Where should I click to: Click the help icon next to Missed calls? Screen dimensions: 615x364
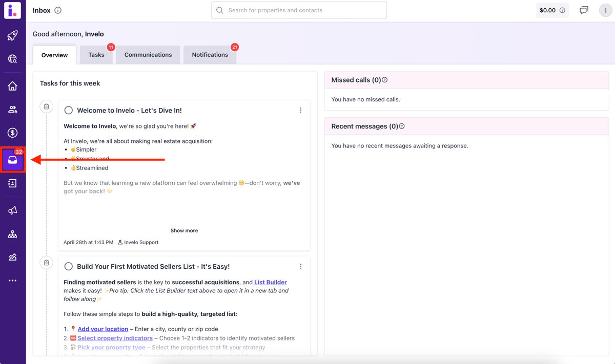pos(385,80)
